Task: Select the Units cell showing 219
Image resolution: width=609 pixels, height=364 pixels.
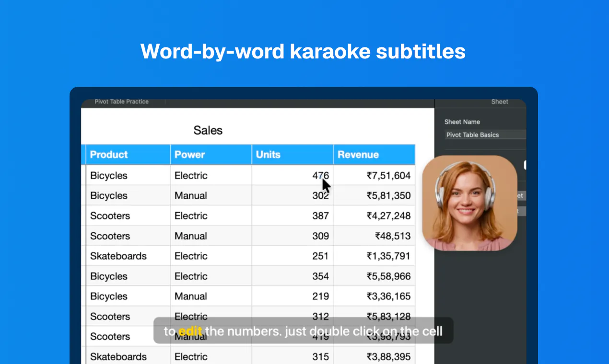Action: tap(293, 296)
